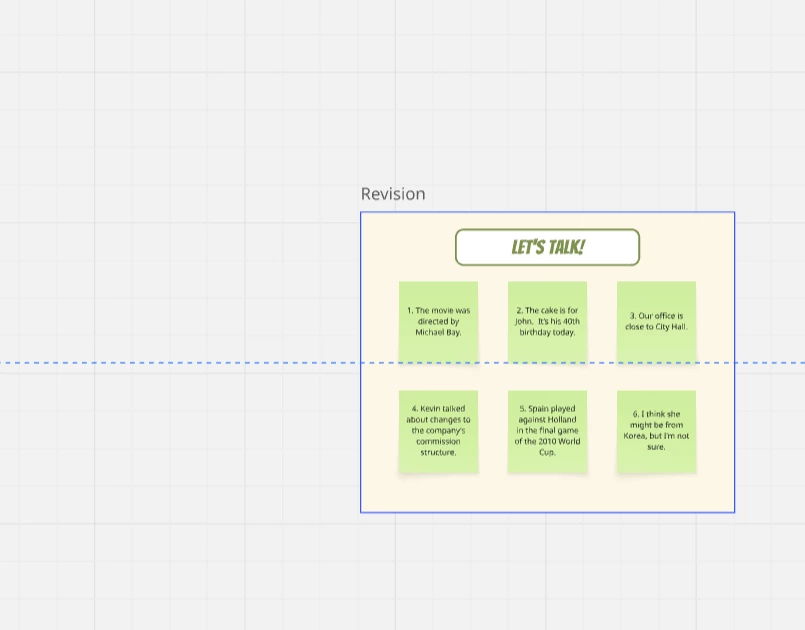Select sticky note about Michael Bay movie
Image resolution: width=805 pixels, height=630 pixels.
pos(438,322)
